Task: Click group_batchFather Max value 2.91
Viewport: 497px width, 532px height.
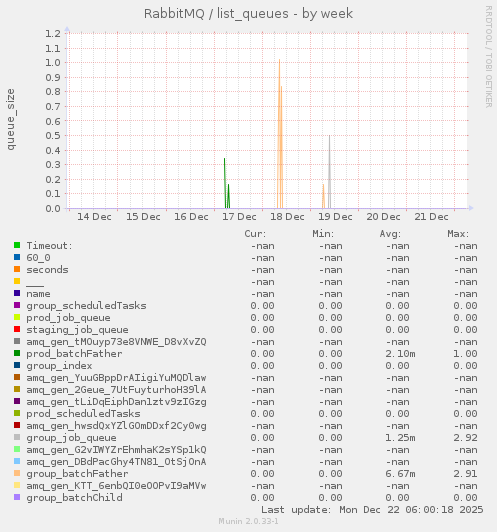Action: [x=465, y=474]
